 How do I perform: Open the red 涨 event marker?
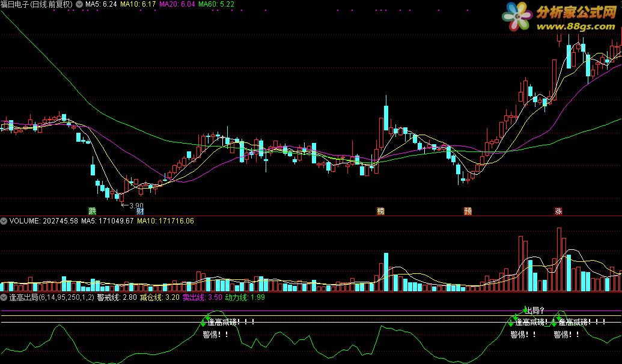(x=558, y=211)
